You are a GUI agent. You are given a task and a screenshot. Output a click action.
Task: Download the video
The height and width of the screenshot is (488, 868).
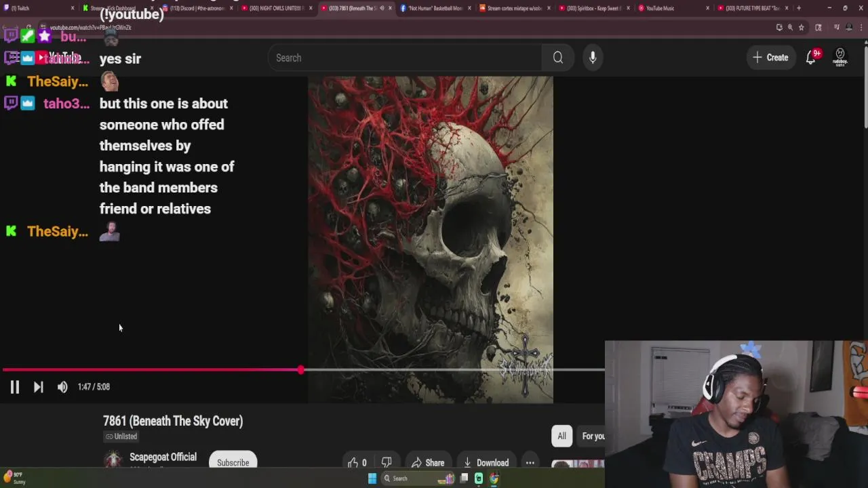pos(486,463)
